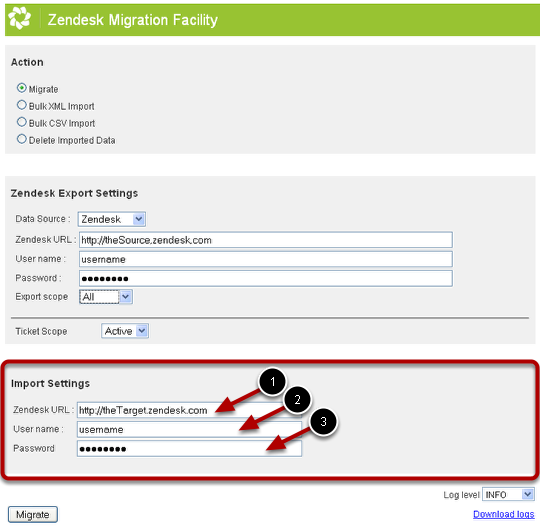Select the Bulk XML Import option
Screen dimensions: 540x530
(21, 105)
